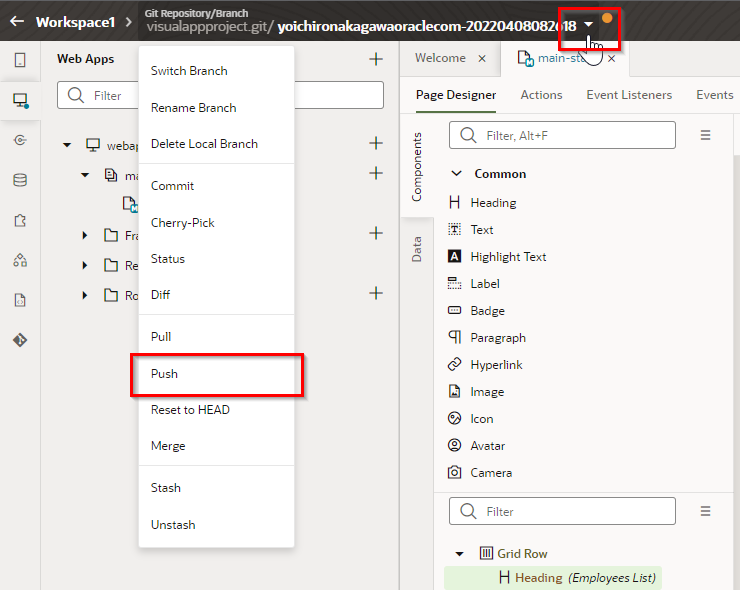The image size is (740, 590).
Task: Open the Components filter options menu
Action: click(x=705, y=135)
